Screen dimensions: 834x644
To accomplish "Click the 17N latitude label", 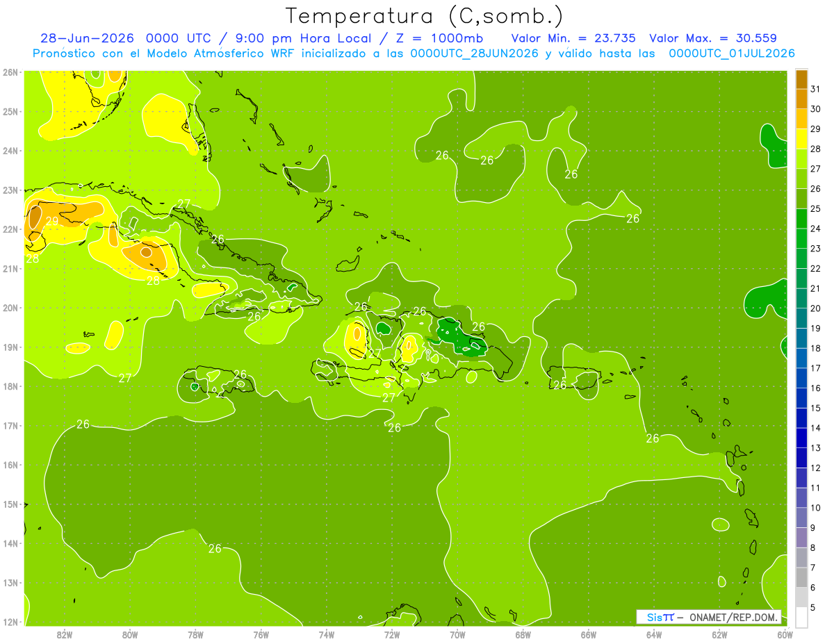I will click(10, 426).
